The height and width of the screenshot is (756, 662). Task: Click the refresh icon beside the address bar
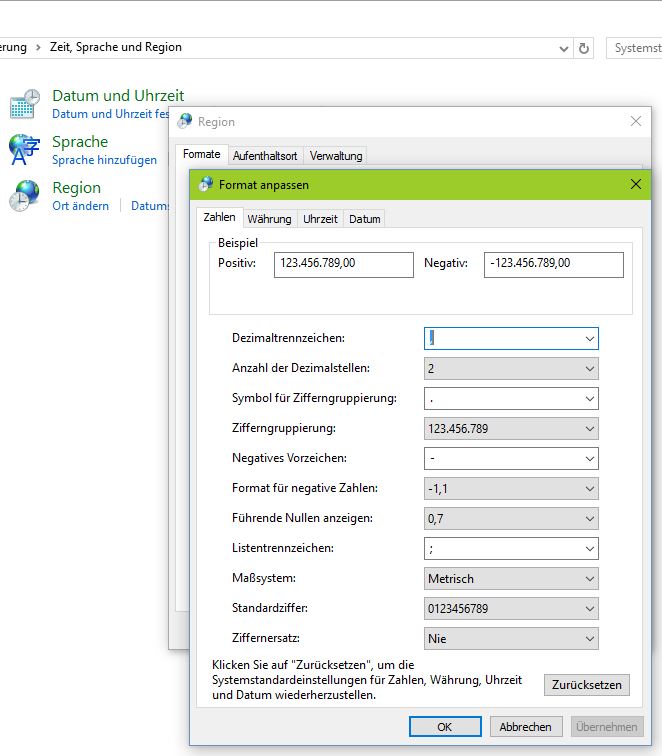click(585, 48)
